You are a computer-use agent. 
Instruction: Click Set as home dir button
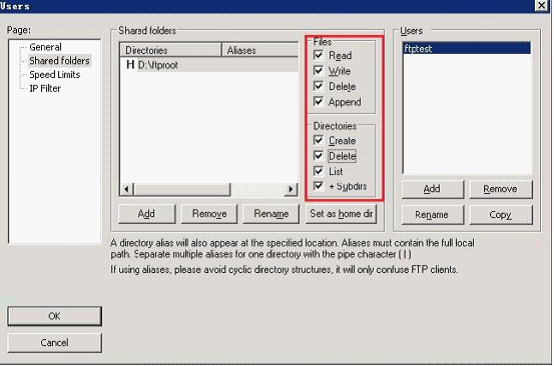pos(341,214)
